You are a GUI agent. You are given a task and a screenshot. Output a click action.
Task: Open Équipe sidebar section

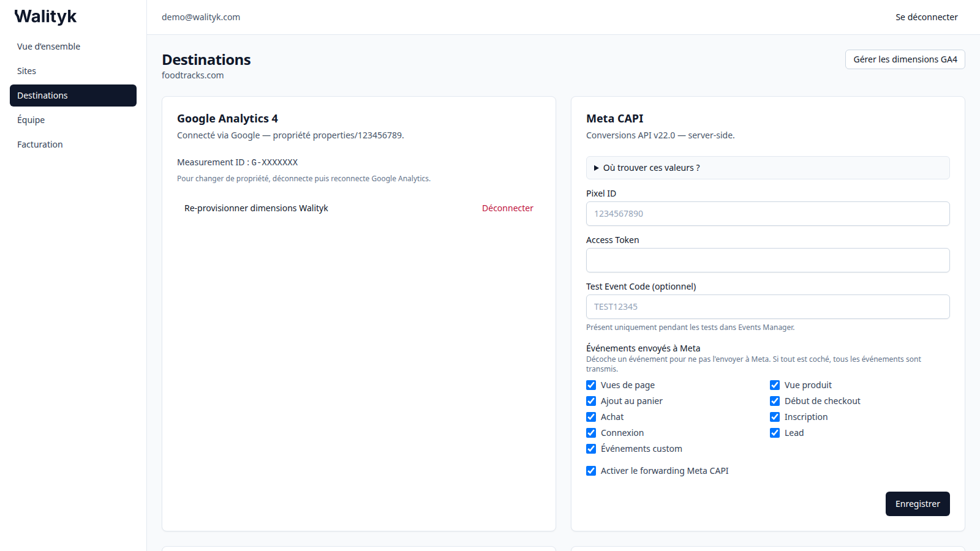(73, 120)
